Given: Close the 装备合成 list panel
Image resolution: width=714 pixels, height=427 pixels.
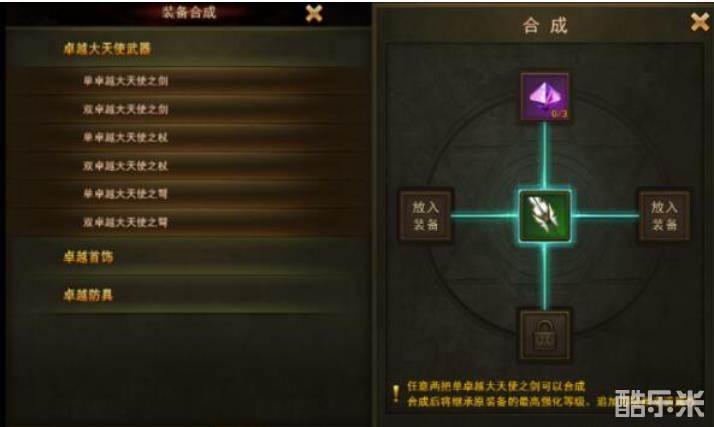Looking at the screenshot, I should tap(314, 13).
